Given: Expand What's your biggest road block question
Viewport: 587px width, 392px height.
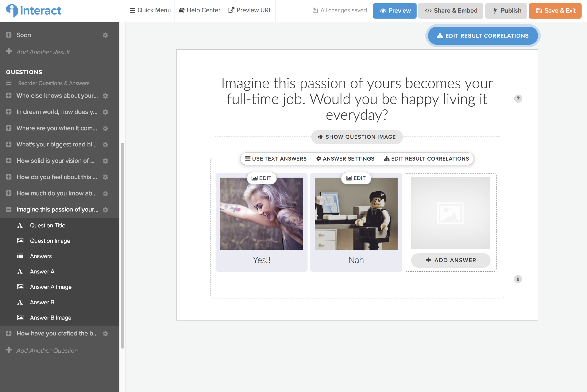Looking at the screenshot, I should tap(8, 144).
